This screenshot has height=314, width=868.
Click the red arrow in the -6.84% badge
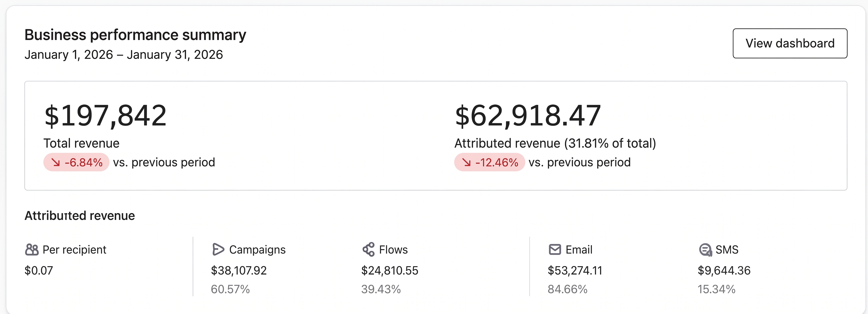pyautogui.click(x=57, y=162)
